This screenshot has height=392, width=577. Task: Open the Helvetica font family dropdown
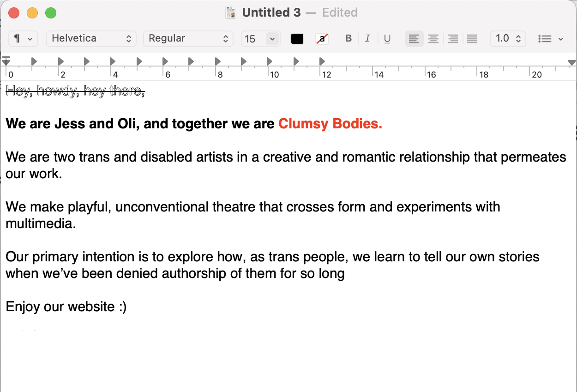coord(91,39)
